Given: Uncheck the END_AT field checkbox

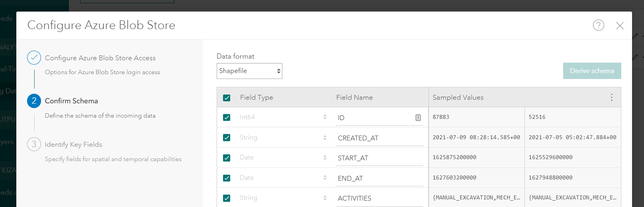Looking at the screenshot, I should click(227, 178).
